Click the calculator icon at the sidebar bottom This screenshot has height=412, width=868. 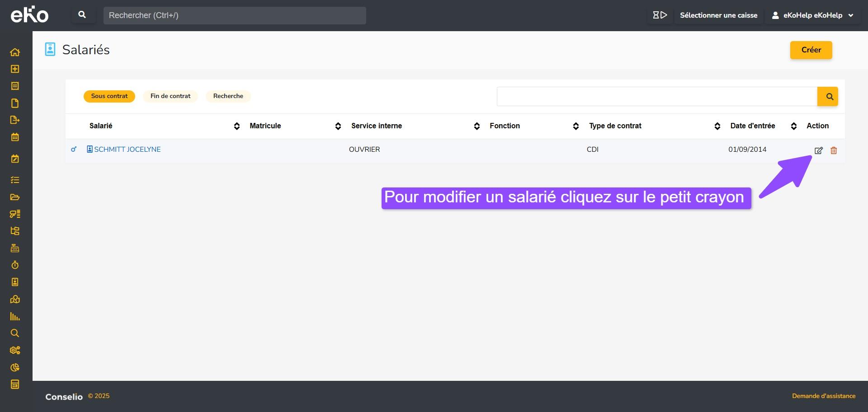coord(15,384)
